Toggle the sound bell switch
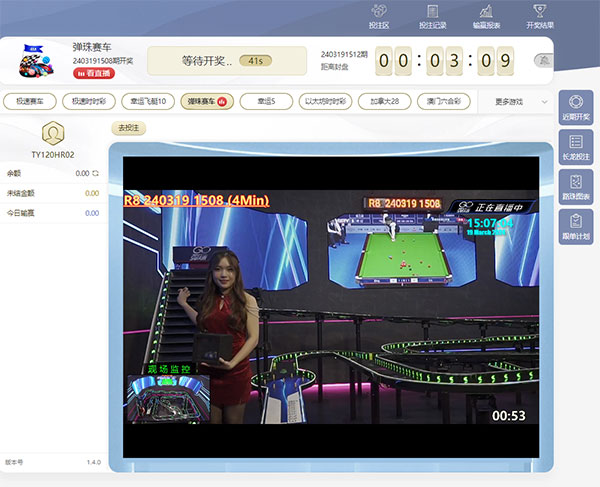The width and height of the screenshot is (600, 487). coord(543,60)
